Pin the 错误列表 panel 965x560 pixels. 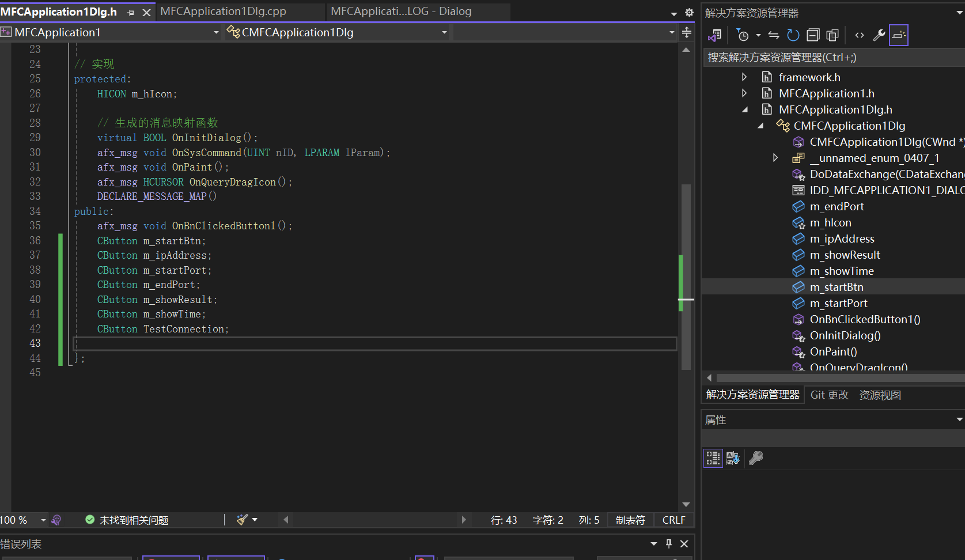click(669, 543)
